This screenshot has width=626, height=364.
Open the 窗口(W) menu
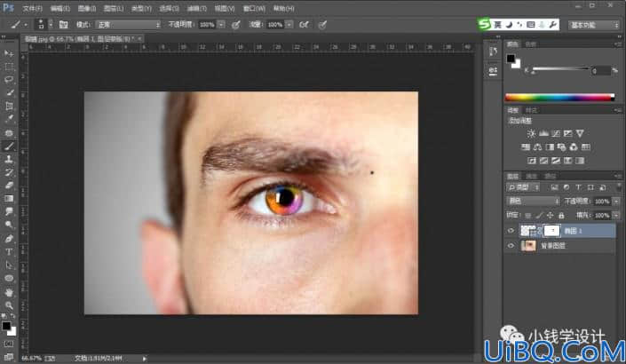coord(254,8)
